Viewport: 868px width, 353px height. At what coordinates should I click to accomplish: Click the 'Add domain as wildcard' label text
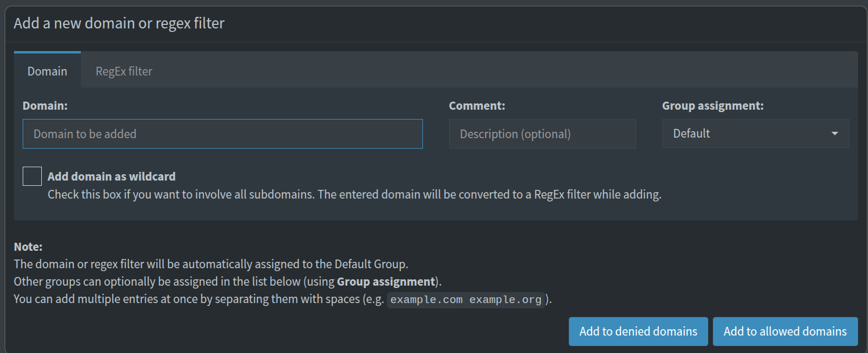(x=112, y=176)
